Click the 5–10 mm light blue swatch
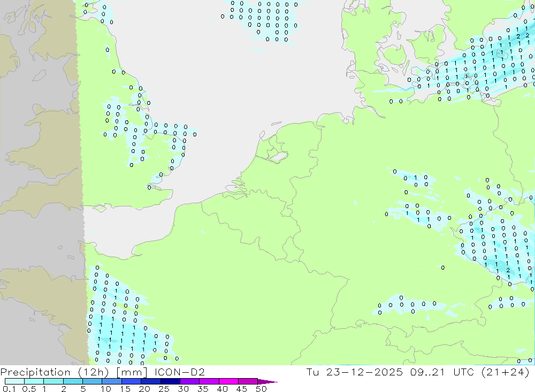 pos(93,381)
